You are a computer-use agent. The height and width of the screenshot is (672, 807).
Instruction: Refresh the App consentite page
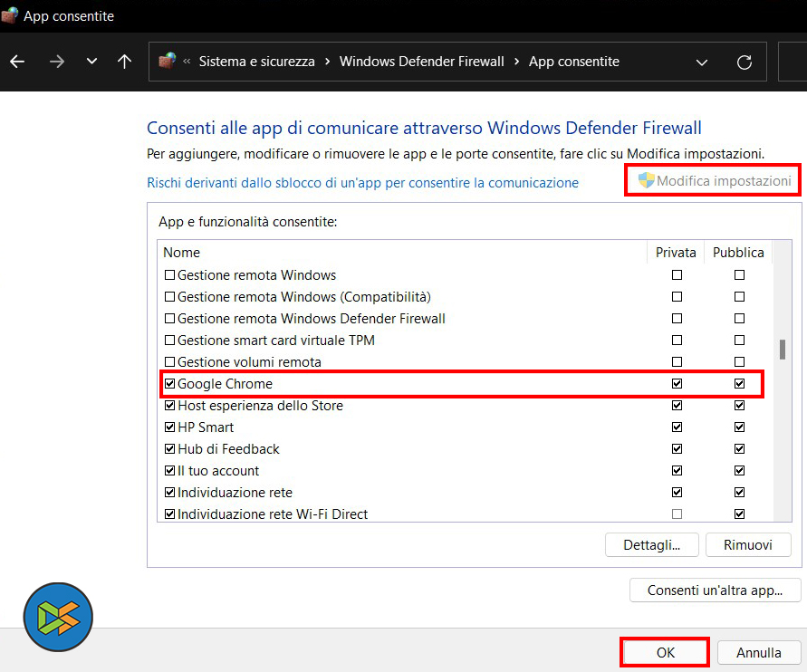tap(745, 62)
